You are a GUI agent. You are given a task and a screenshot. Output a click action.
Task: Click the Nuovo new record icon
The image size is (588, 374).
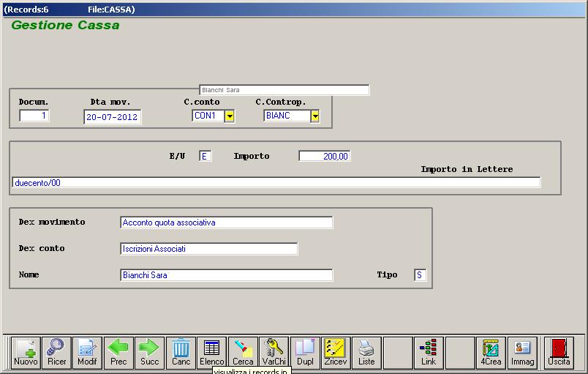(x=26, y=352)
